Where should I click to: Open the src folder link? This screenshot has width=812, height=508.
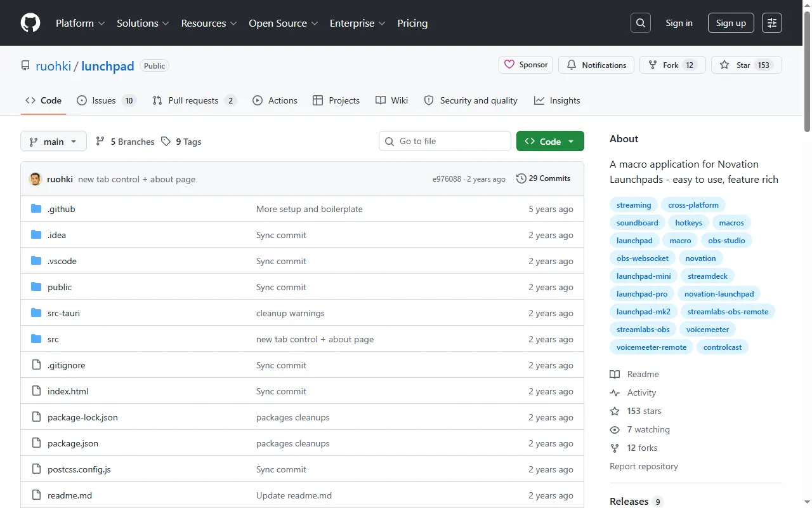tap(53, 339)
